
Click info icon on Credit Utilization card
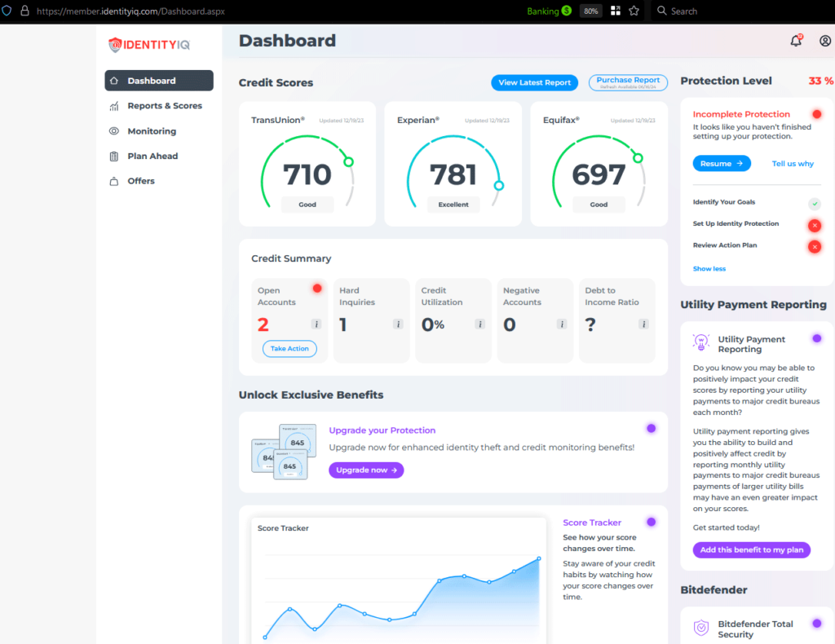point(479,324)
